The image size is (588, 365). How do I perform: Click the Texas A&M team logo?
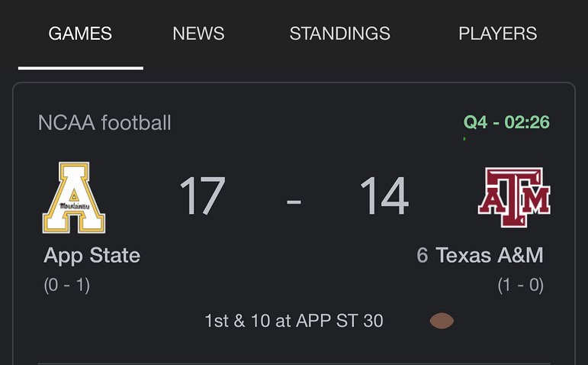click(x=514, y=198)
